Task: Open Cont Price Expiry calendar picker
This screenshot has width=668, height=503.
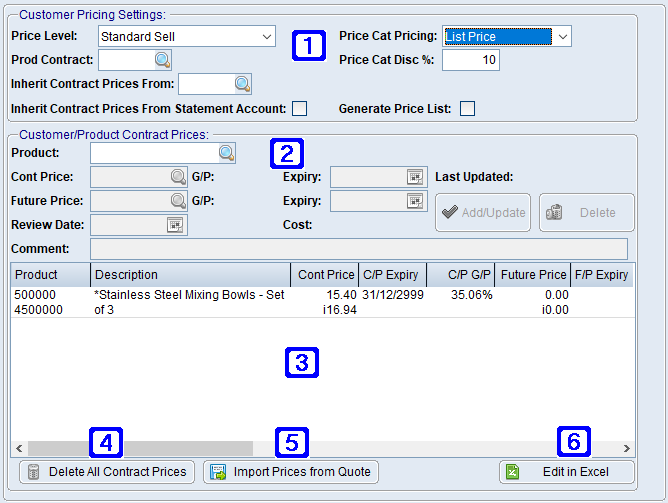Action: click(x=415, y=177)
